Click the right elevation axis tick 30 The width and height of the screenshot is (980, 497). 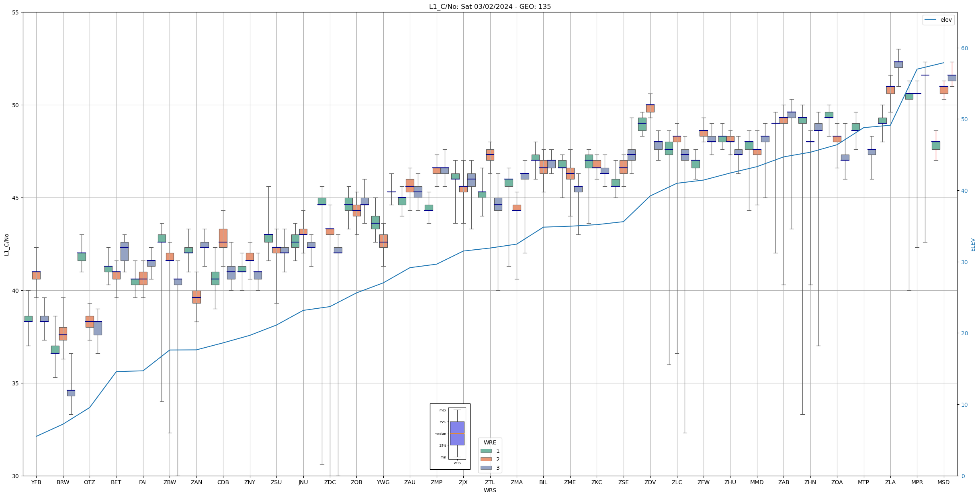tap(964, 262)
